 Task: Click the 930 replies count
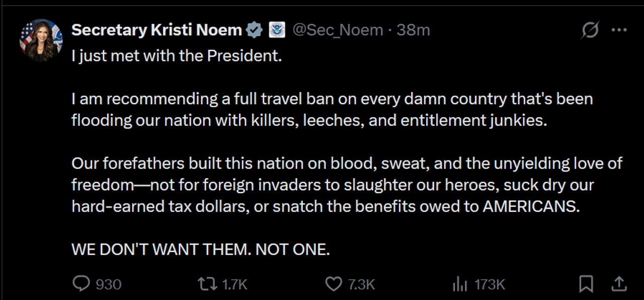click(109, 284)
